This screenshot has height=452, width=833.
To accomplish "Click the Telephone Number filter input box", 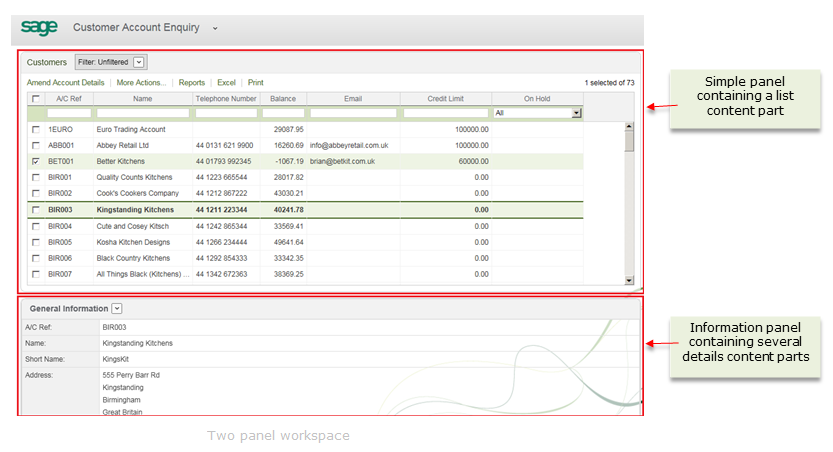I will 226,113.
